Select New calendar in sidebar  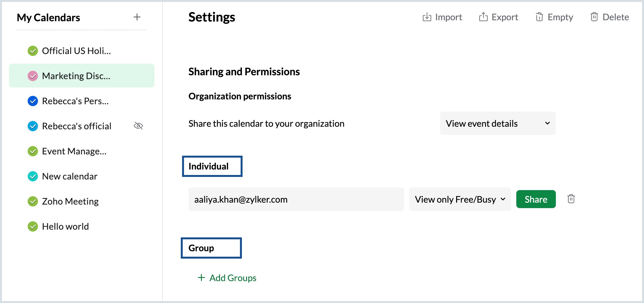[70, 176]
